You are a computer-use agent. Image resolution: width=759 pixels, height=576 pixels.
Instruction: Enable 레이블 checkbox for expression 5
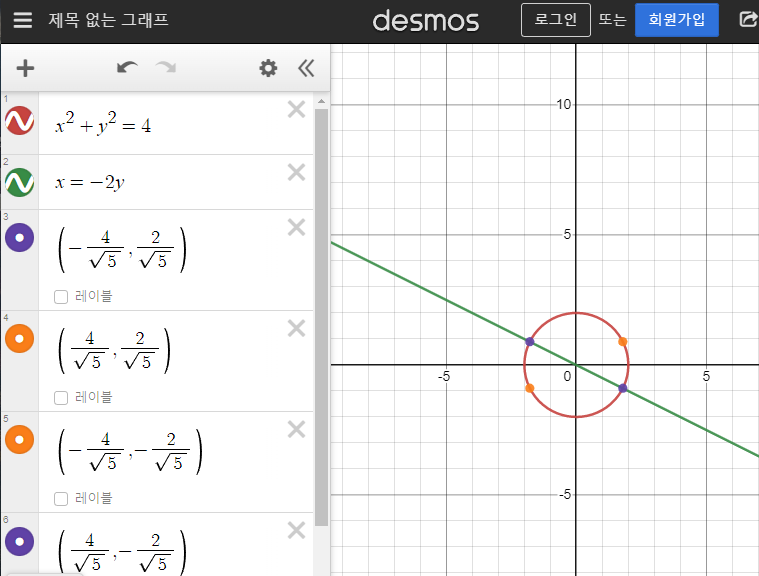point(61,499)
